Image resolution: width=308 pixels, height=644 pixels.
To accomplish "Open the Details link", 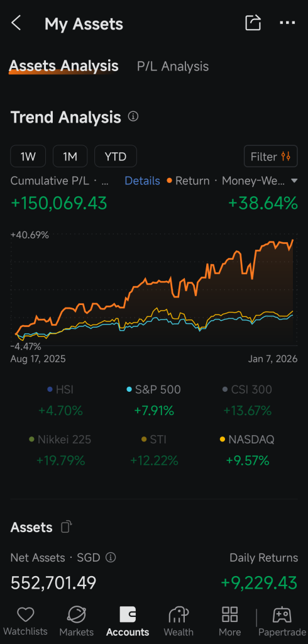I will tap(142, 180).
